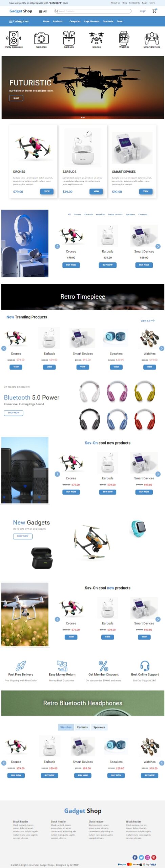Image resolution: width=165 pixels, height=868 pixels.
Task: Open the Pinterest icon in footer
Action: [154, 857]
